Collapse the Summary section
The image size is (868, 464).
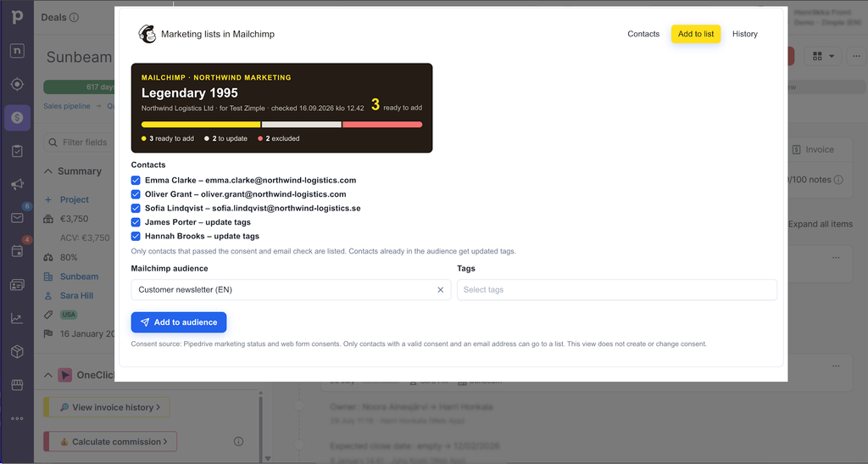coord(48,171)
